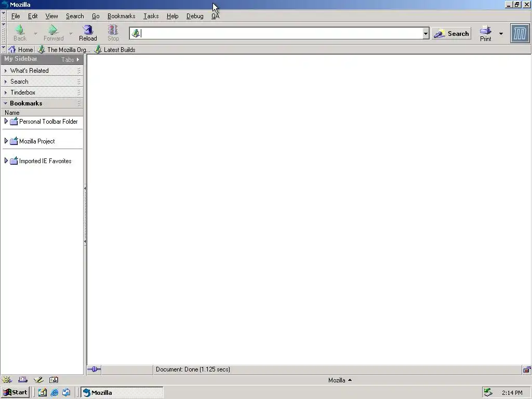Open Navigator via bottom-left component bar icon

pyautogui.click(x=6, y=380)
